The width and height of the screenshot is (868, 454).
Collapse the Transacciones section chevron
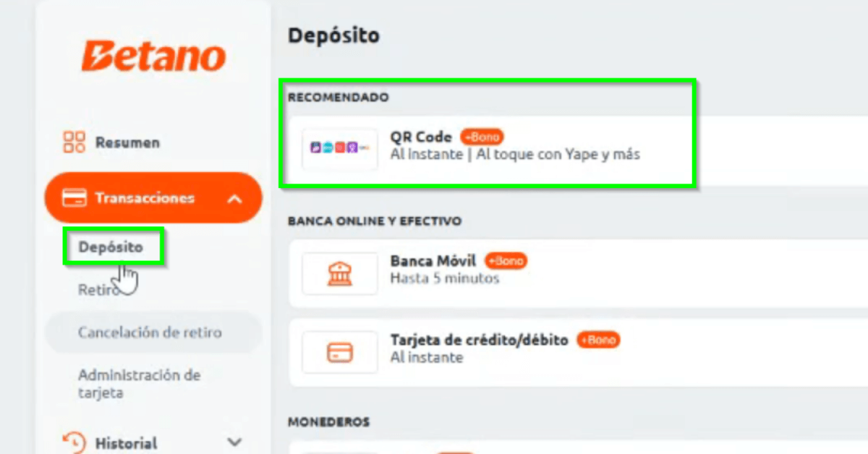tap(234, 198)
